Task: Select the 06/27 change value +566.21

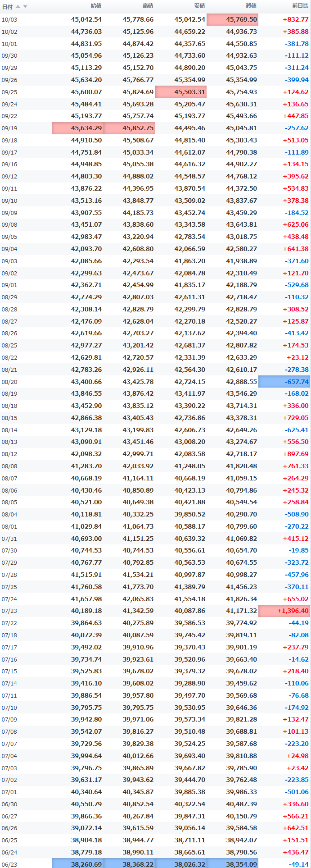Action: click(296, 816)
